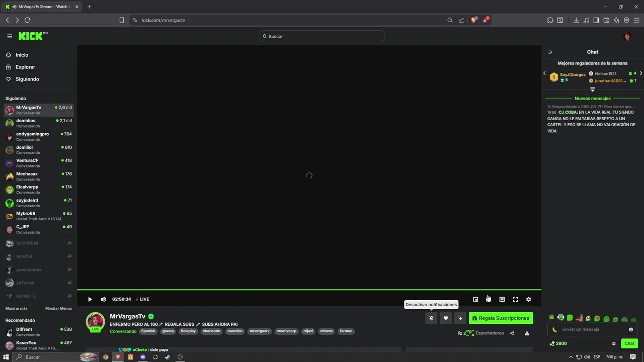
Task: Open browser extensions puzzle icon
Action: point(550,20)
